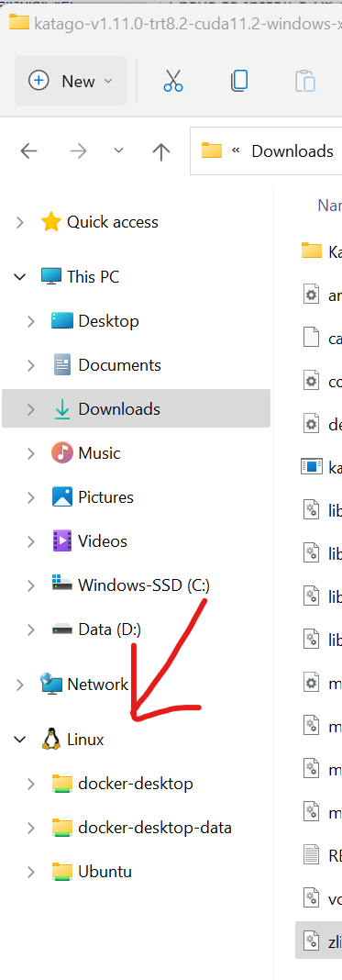Image resolution: width=342 pixels, height=980 pixels.
Task: Collapse the Linux node
Action: coord(20,740)
